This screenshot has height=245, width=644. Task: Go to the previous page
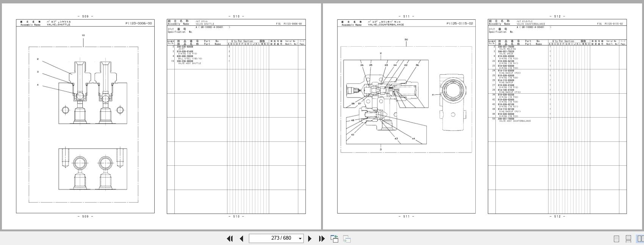[241, 239]
